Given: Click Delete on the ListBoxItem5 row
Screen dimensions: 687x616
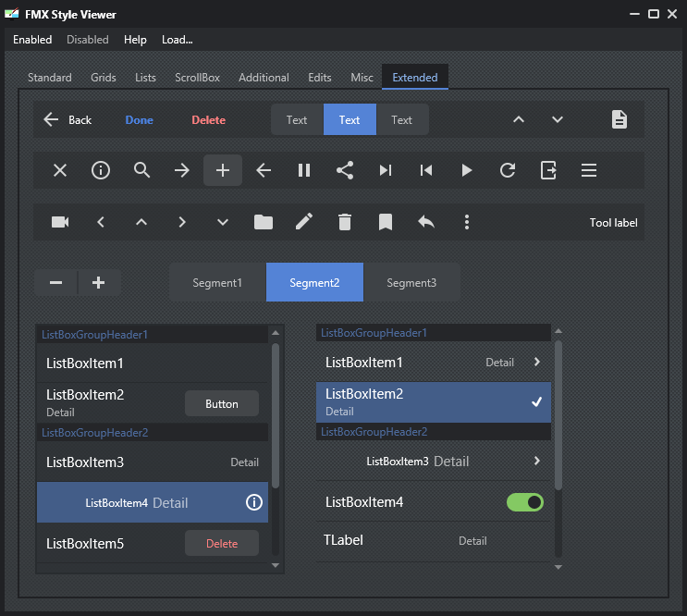Looking at the screenshot, I should (x=222, y=543).
